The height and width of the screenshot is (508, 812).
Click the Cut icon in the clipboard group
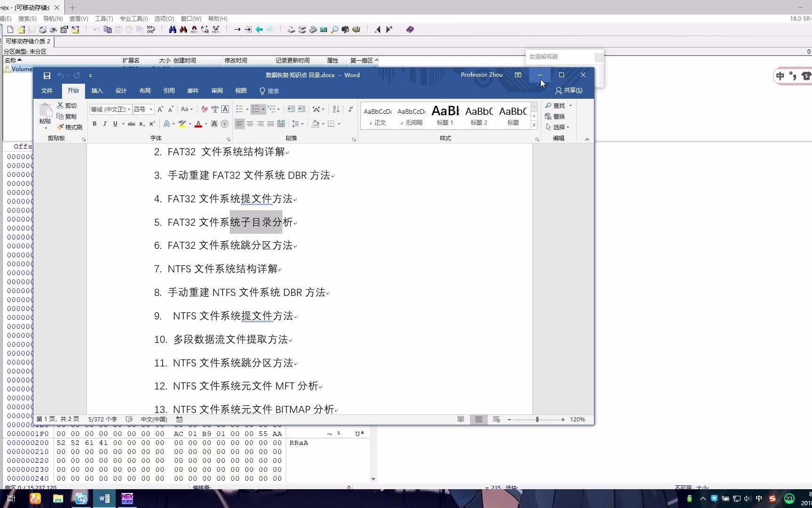[x=61, y=105]
